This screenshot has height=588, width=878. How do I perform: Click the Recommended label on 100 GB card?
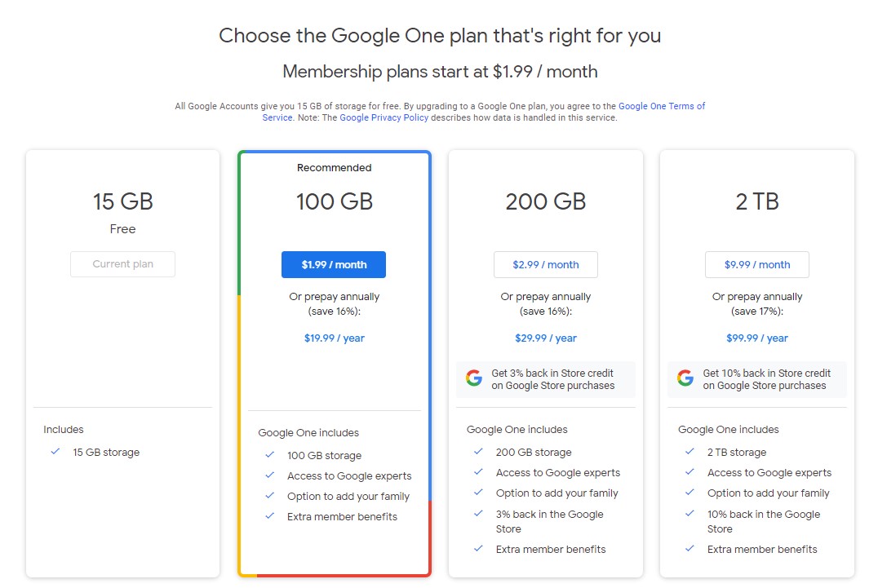click(335, 168)
